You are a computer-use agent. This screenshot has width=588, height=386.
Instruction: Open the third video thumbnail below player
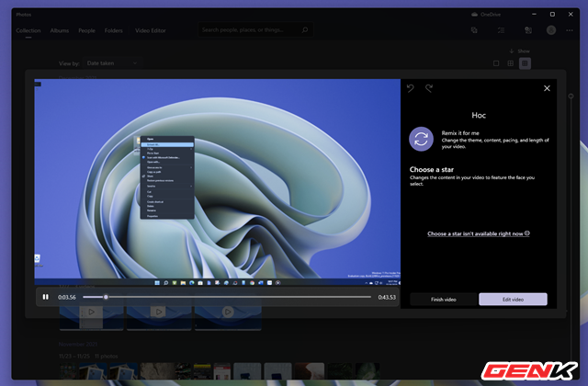point(228,318)
